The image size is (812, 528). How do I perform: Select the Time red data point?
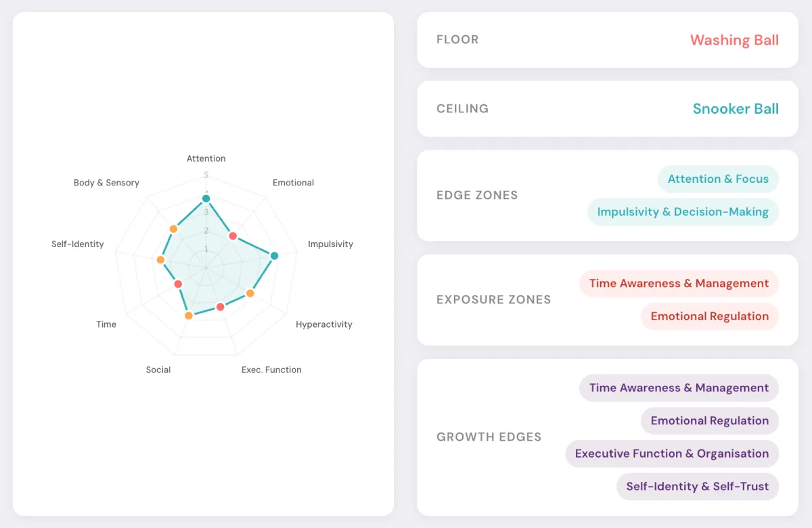[x=178, y=284]
